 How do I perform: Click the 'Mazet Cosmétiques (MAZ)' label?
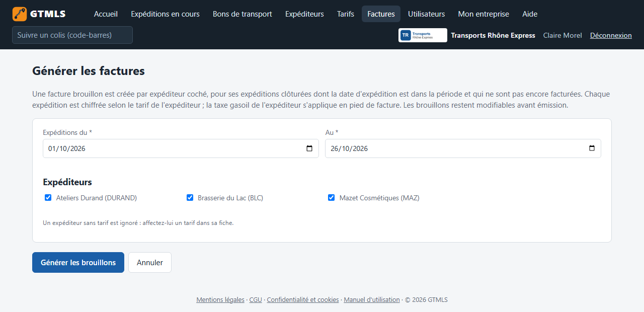379,198
